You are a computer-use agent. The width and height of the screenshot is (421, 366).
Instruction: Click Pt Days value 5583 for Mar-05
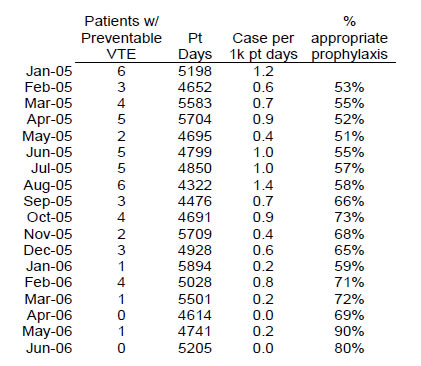pyautogui.click(x=195, y=103)
